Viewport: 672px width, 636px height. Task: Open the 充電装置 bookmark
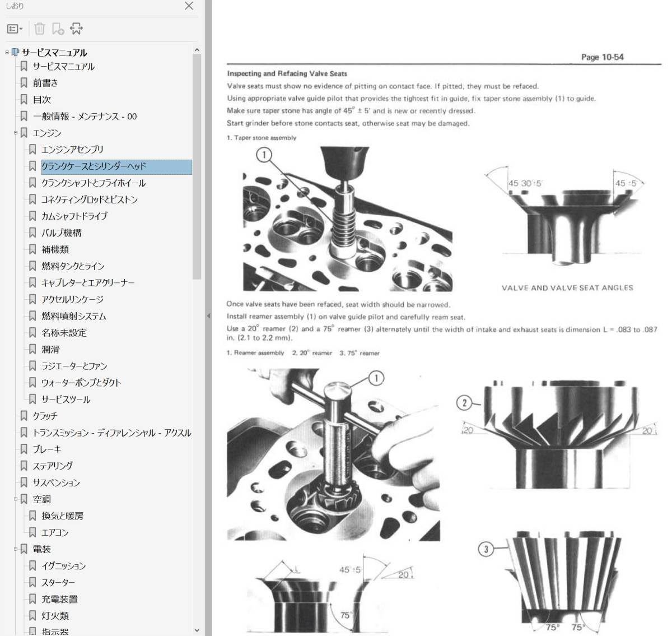click(x=59, y=599)
